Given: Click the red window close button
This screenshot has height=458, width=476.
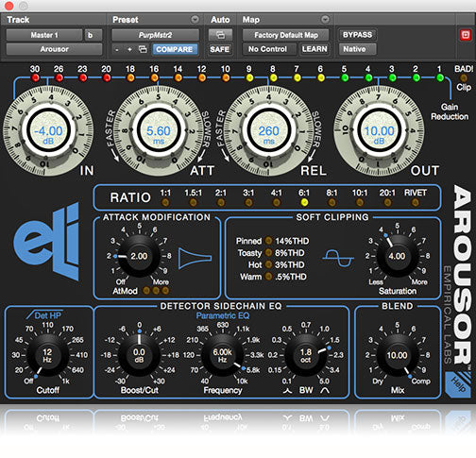Looking at the screenshot, I should (x=9, y=6).
